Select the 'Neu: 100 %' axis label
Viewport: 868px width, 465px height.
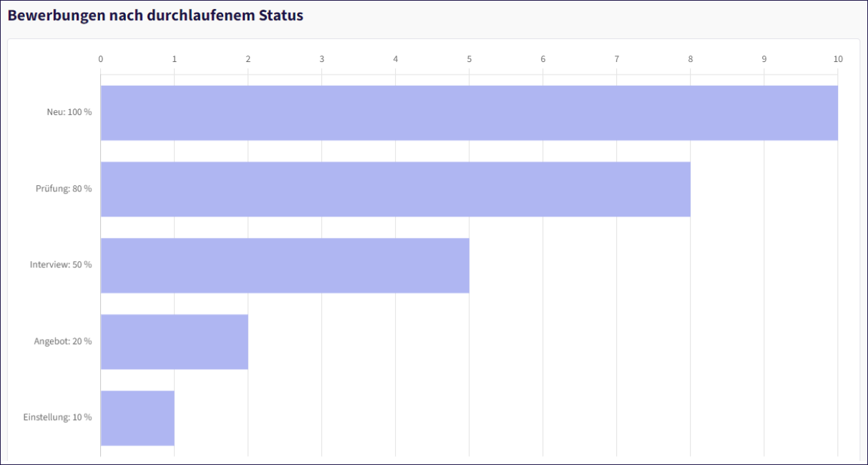pos(70,113)
